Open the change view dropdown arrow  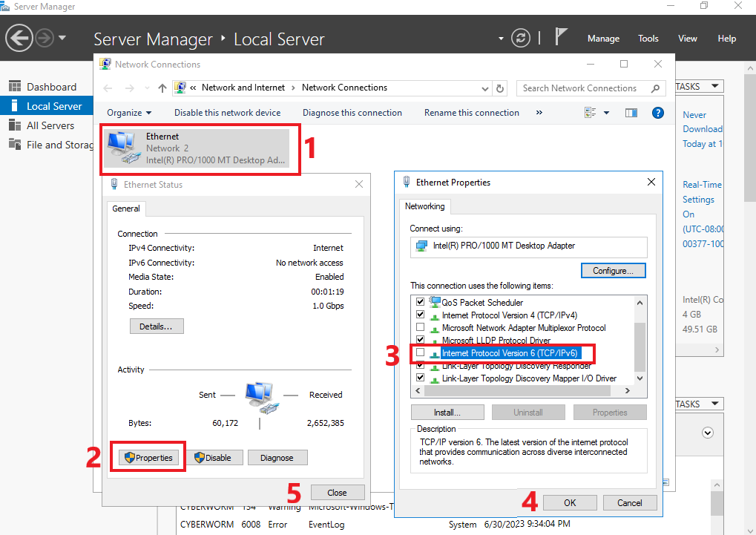click(x=606, y=113)
